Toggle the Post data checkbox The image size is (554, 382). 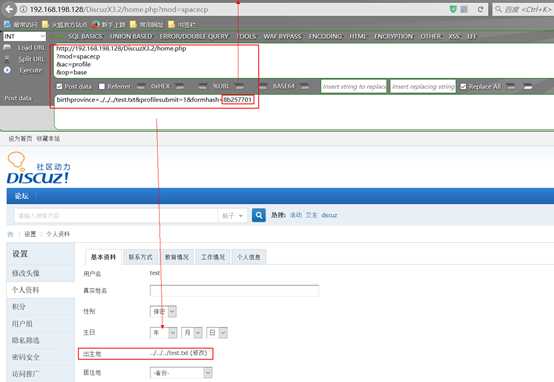point(59,86)
